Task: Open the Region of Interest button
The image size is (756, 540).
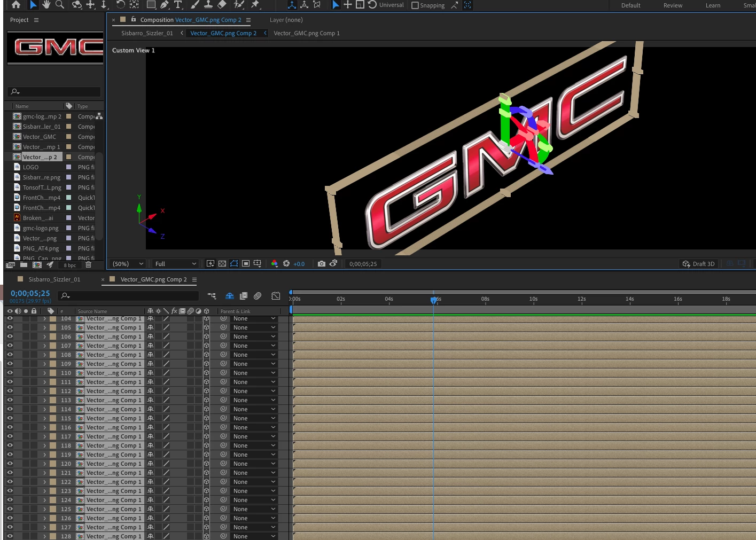Action: coord(246,264)
